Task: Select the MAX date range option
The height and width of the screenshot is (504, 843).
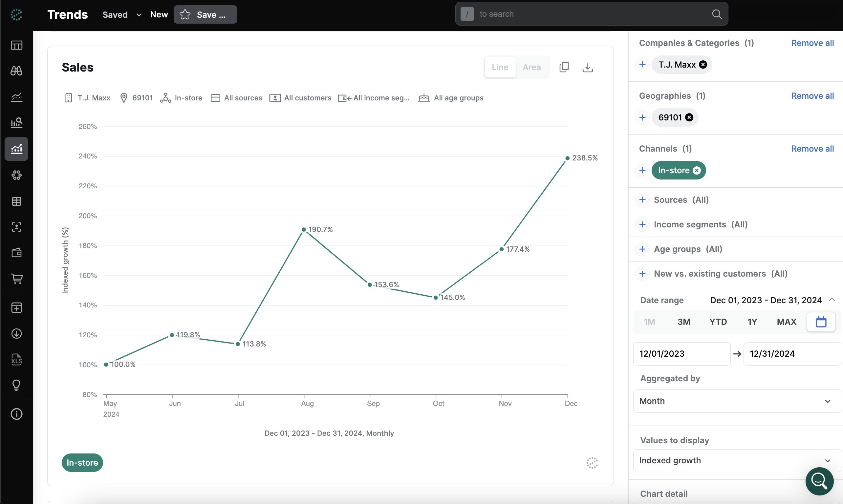Action: tap(786, 322)
